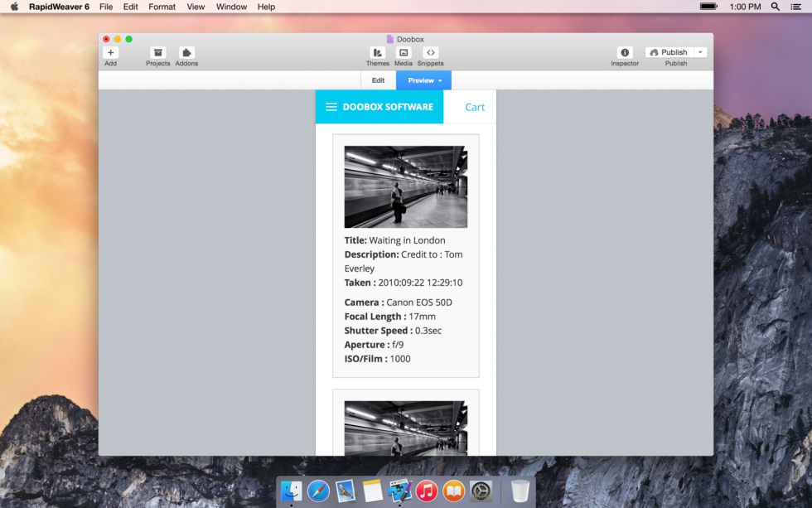Open the Notification Center icon
Image resolution: width=812 pixels, height=508 pixels.
[796, 7]
